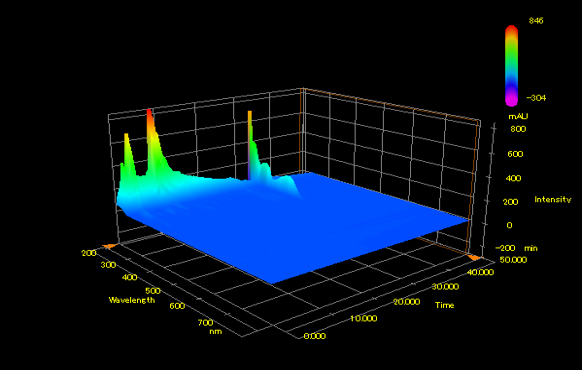Click the 846 maximum value on the color scale
Viewport: 582px width, 370px height.
click(x=536, y=21)
